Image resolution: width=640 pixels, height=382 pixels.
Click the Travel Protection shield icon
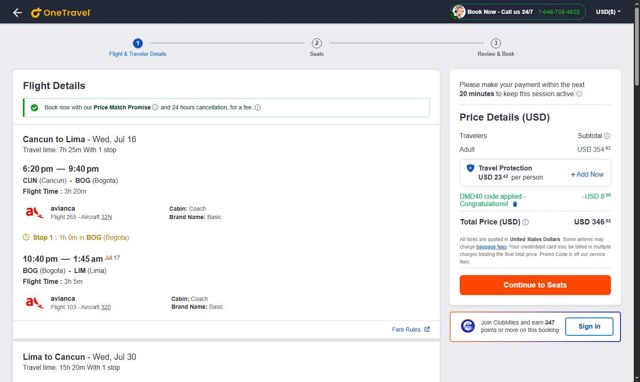pyautogui.click(x=470, y=168)
